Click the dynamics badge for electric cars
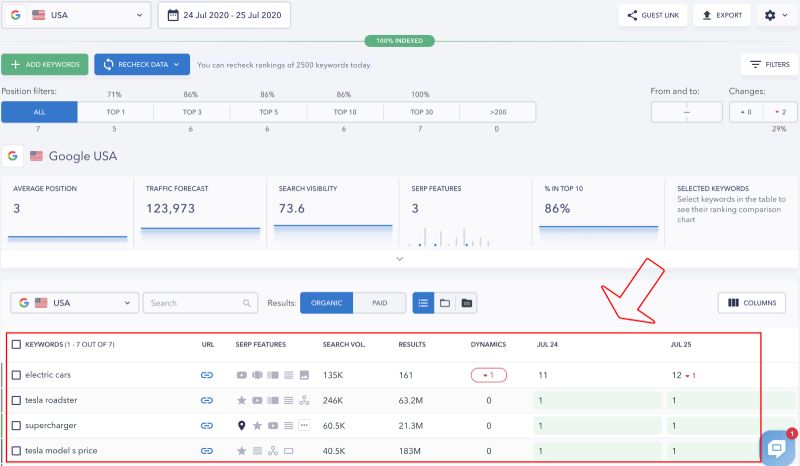 click(x=489, y=375)
